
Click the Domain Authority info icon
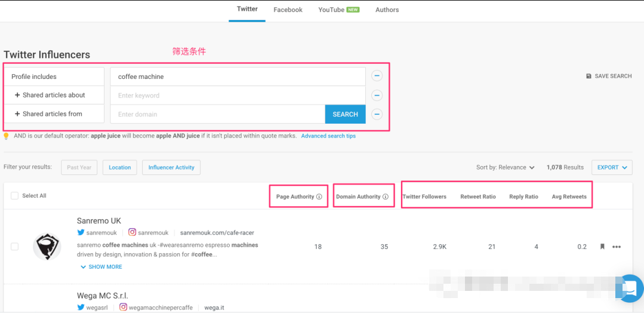pyautogui.click(x=386, y=197)
